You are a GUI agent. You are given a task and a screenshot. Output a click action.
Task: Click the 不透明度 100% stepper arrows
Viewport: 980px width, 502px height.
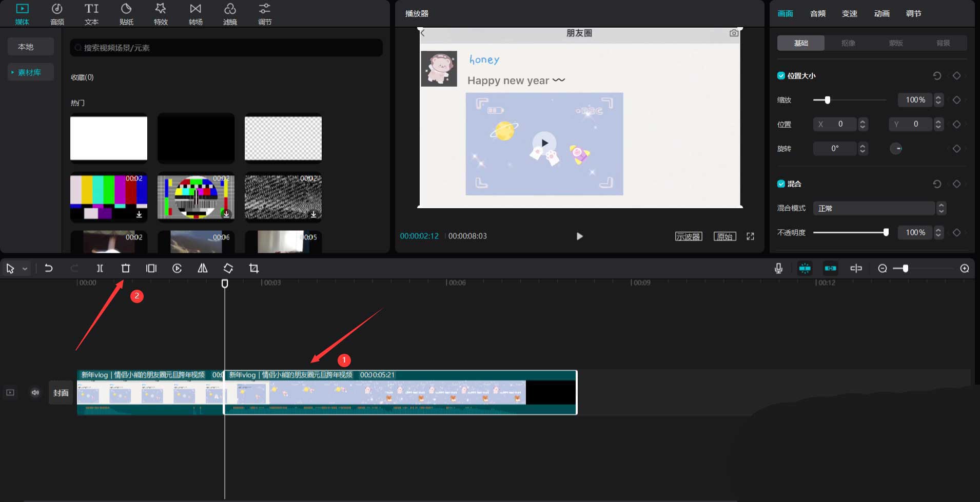tap(938, 233)
